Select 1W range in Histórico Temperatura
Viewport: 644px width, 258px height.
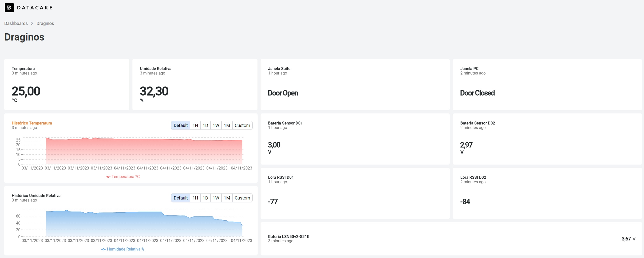[x=216, y=125]
